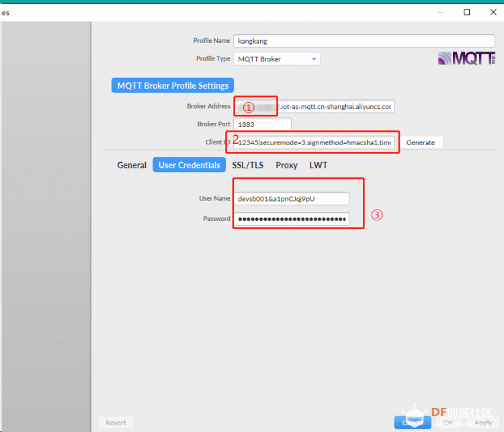Image resolution: width=504 pixels, height=432 pixels.
Task: Select the Broker Port field
Action: click(x=262, y=124)
